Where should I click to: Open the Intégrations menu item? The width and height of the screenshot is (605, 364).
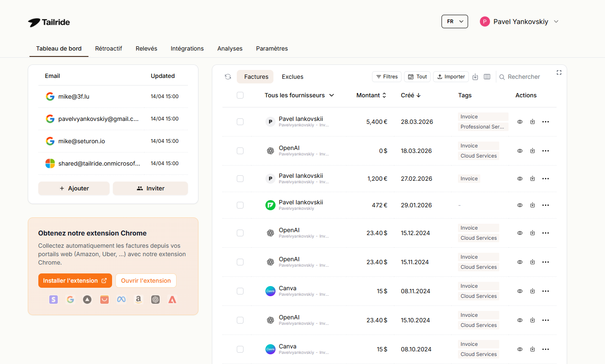pyautogui.click(x=187, y=48)
